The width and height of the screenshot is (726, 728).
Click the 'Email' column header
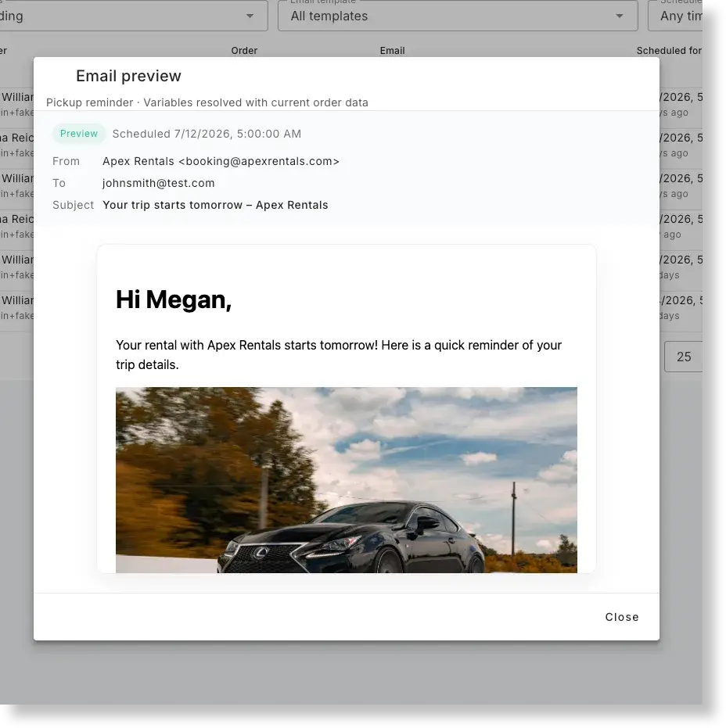[x=392, y=51]
